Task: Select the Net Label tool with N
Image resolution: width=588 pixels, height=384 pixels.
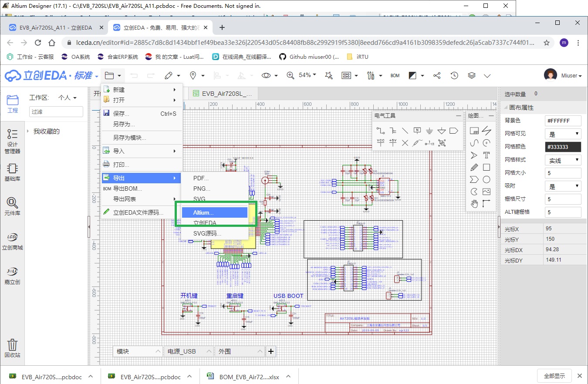Action: click(x=417, y=130)
